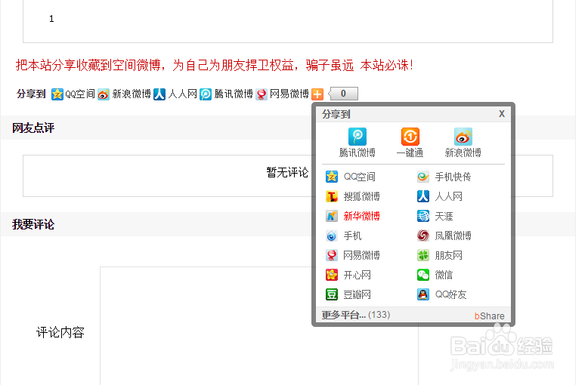The image size is (588, 385).
Task: Click the 新浪微博 eye icon in share bar
Action: [x=103, y=94]
